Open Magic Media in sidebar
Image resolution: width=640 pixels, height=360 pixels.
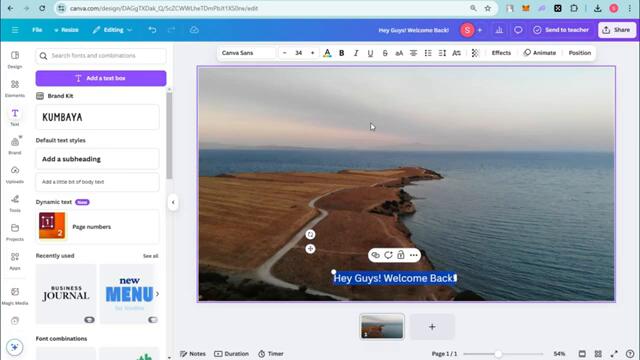15,296
